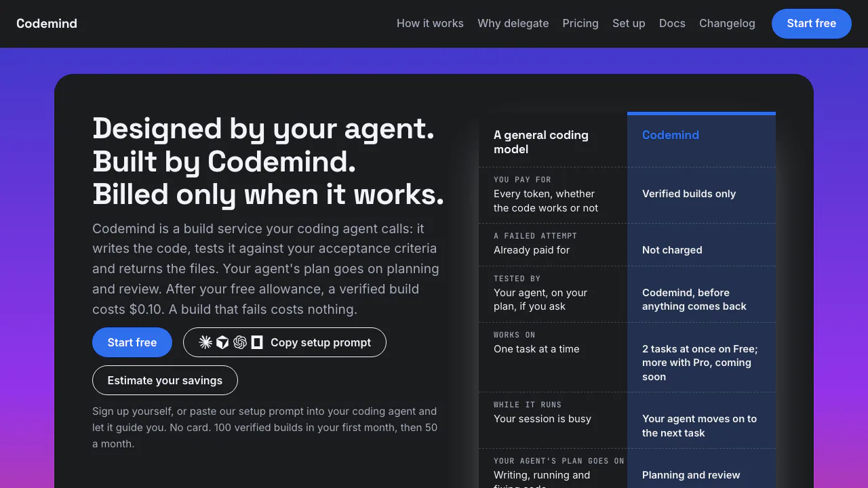Click the white square icon before Copy

coord(257,342)
